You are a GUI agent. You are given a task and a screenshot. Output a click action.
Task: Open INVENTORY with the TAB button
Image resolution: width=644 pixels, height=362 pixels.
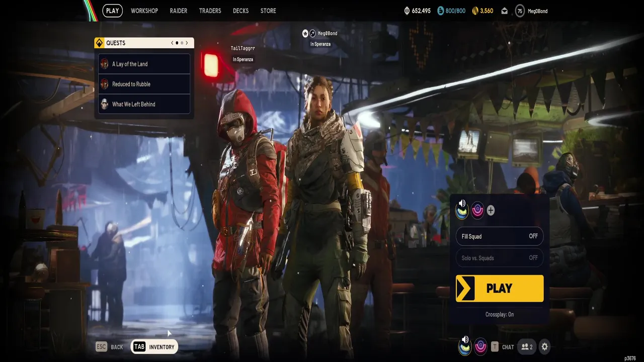pos(154,347)
